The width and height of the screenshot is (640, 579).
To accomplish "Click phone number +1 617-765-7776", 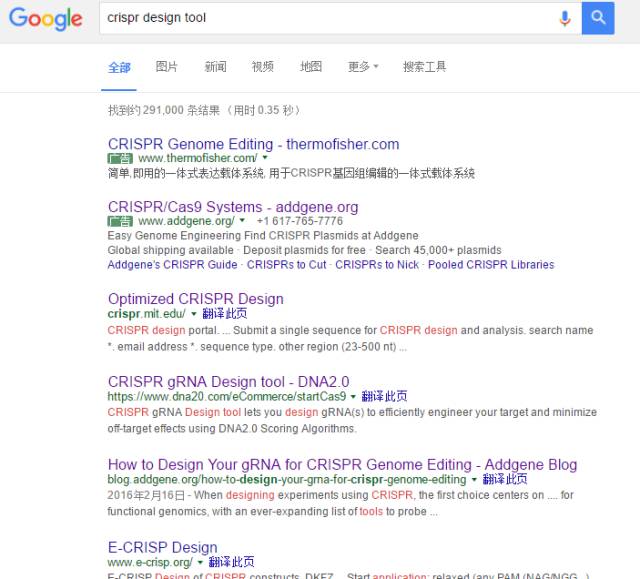I will [300, 221].
